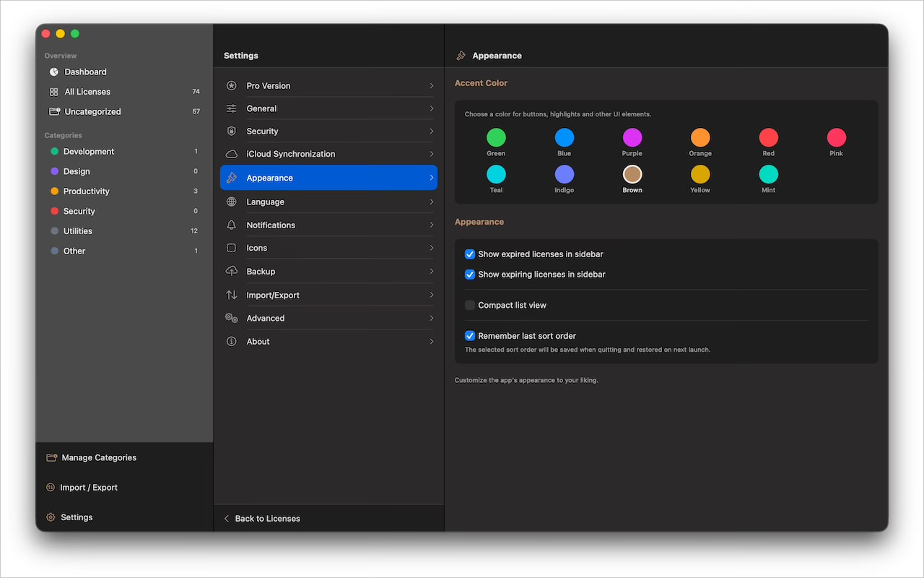The image size is (924, 578).
Task: Open the About settings item
Action: coord(328,342)
